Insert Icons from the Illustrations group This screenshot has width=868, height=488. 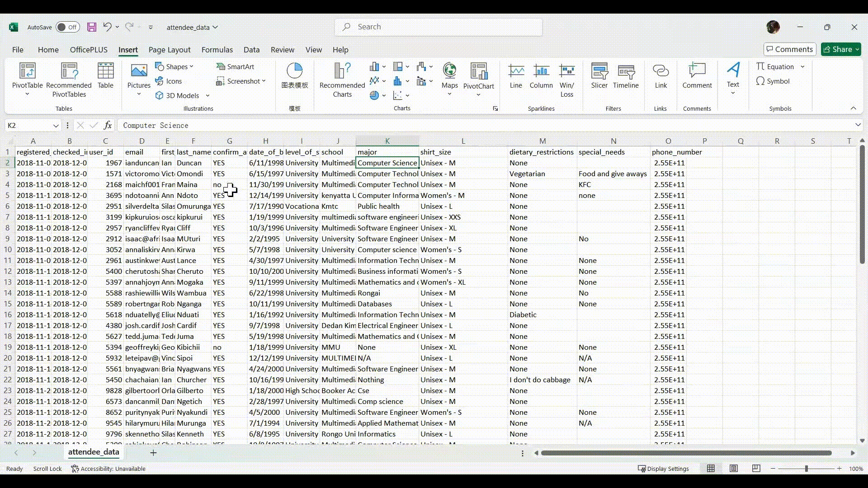[x=169, y=81]
